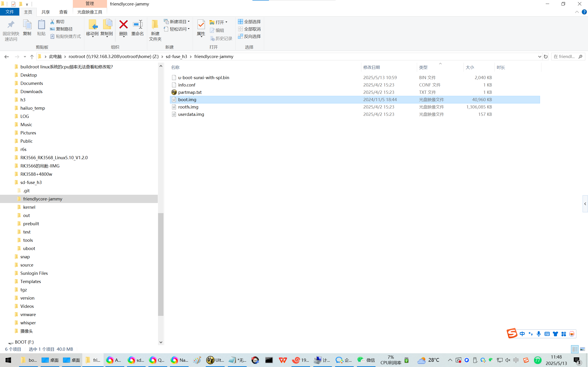Open the address bar history dropdown
The width and height of the screenshot is (588, 367).
click(x=539, y=57)
